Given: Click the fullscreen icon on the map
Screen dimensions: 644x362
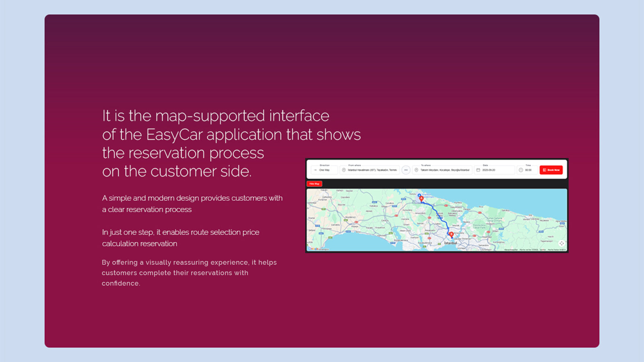Looking at the screenshot, I should [561, 242].
